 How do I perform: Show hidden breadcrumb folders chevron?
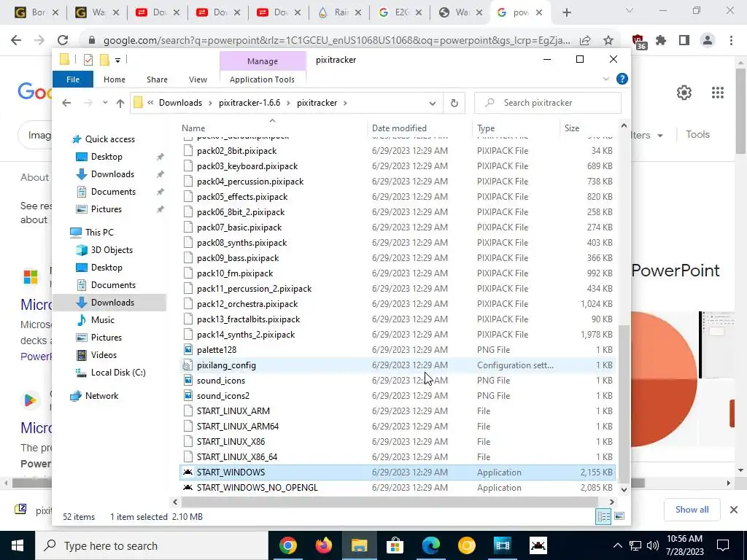(150, 103)
